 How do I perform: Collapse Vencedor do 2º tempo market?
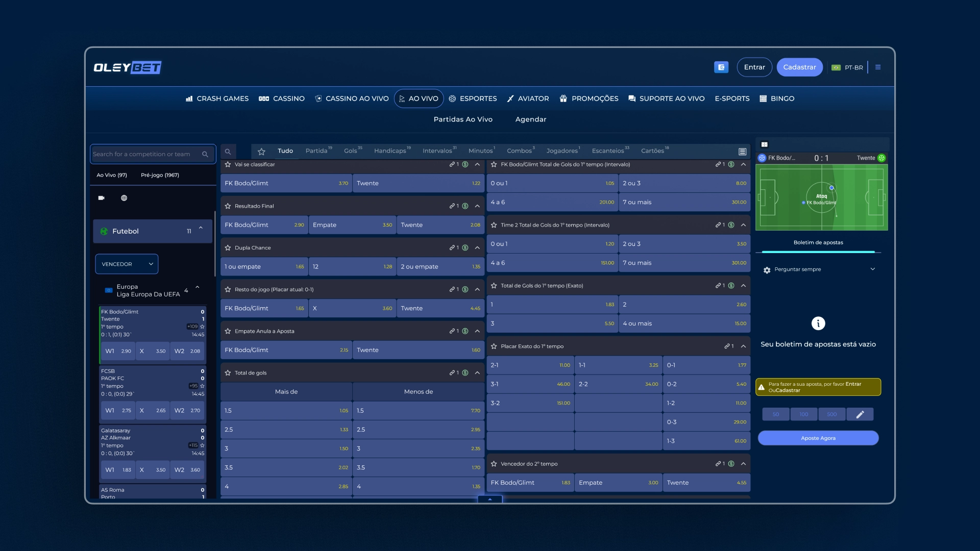(x=743, y=464)
